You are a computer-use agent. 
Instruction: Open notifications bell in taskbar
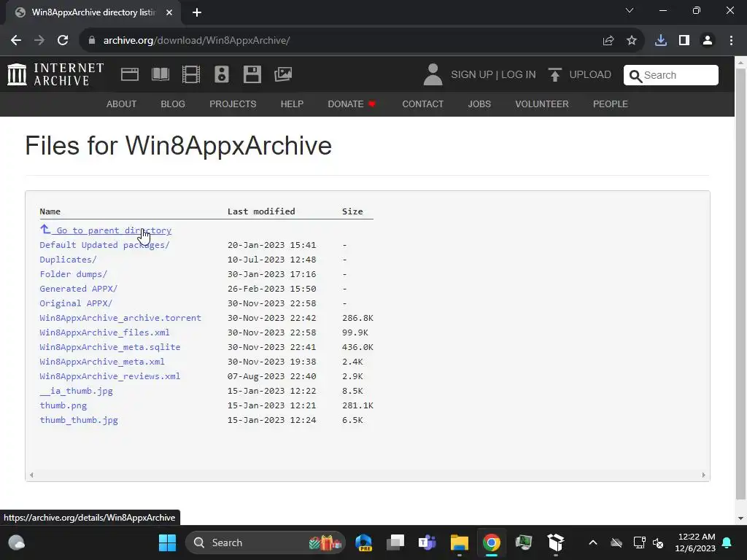[x=727, y=542]
